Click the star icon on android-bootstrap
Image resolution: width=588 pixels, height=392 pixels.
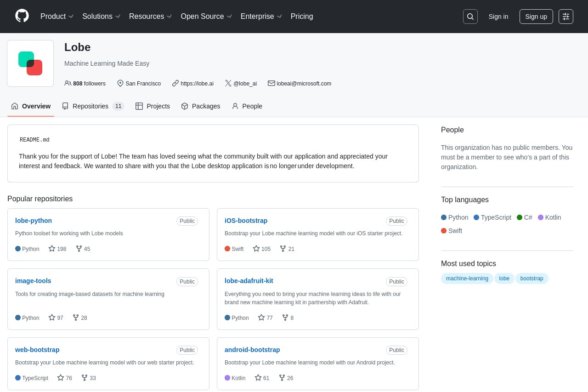point(258,378)
